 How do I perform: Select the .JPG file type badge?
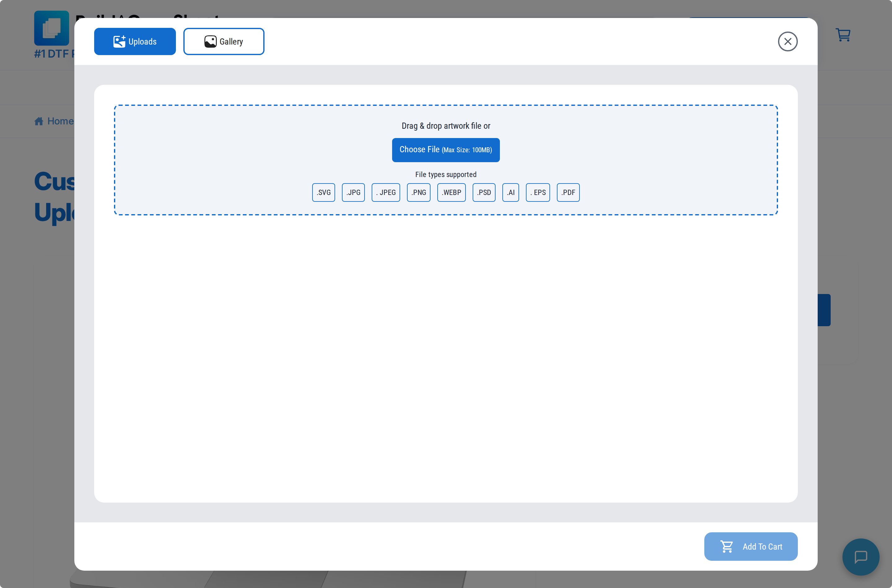click(x=353, y=192)
